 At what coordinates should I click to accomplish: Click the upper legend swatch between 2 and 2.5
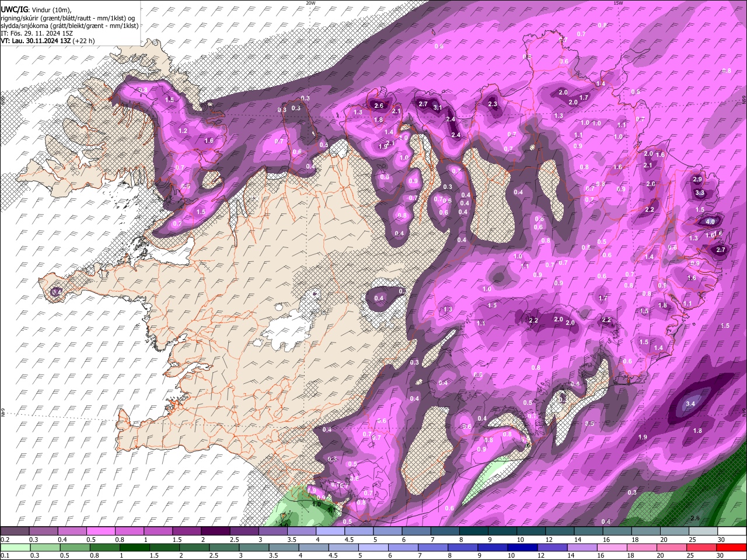pos(215,531)
